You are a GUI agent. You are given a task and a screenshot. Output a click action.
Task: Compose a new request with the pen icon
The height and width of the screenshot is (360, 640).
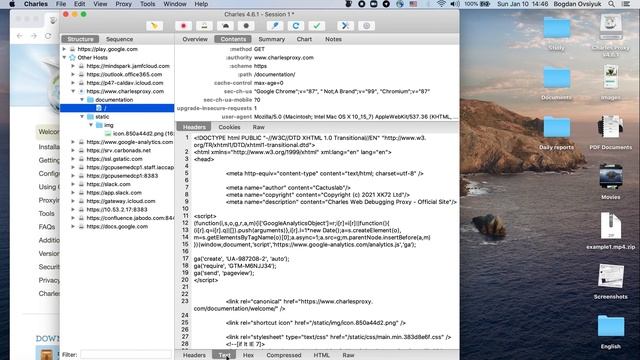point(275,26)
